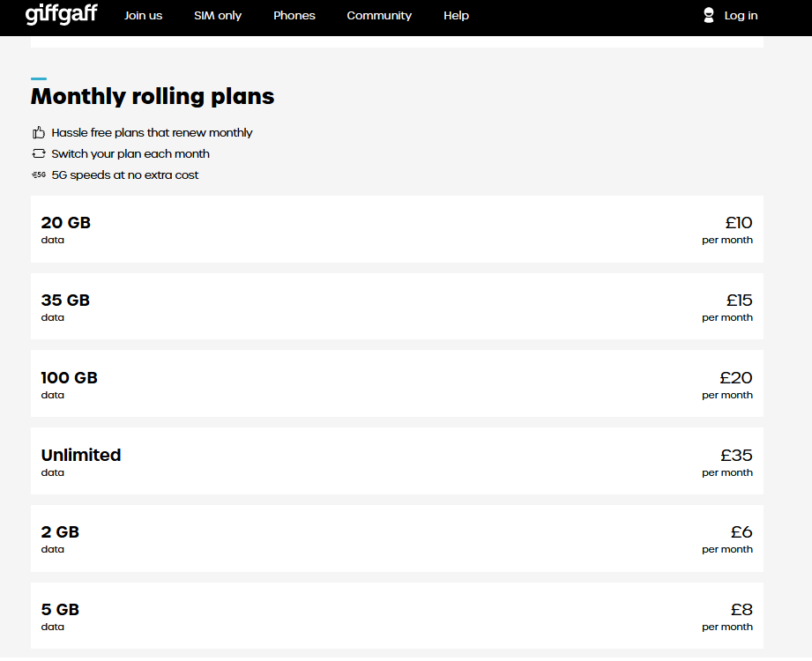Click the thumbs-up icon by Hassle free plans
The width and height of the screenshot is (812, 661).
[x=39, y=132]
